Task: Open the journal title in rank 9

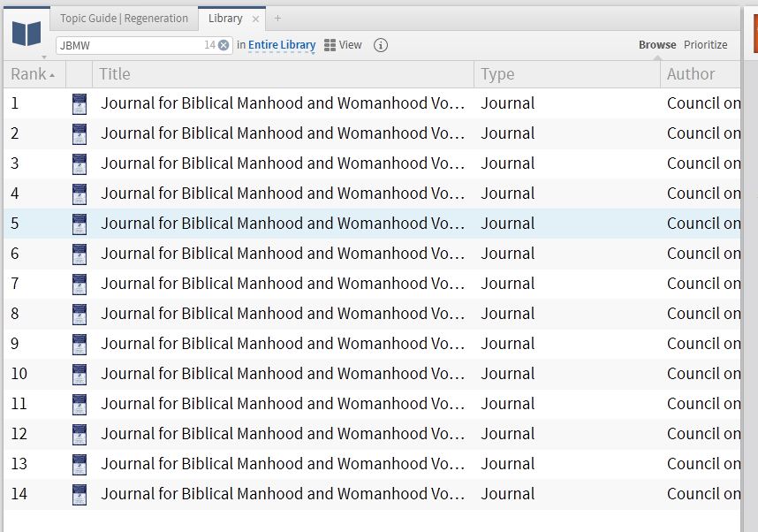Action: point(283,344)
